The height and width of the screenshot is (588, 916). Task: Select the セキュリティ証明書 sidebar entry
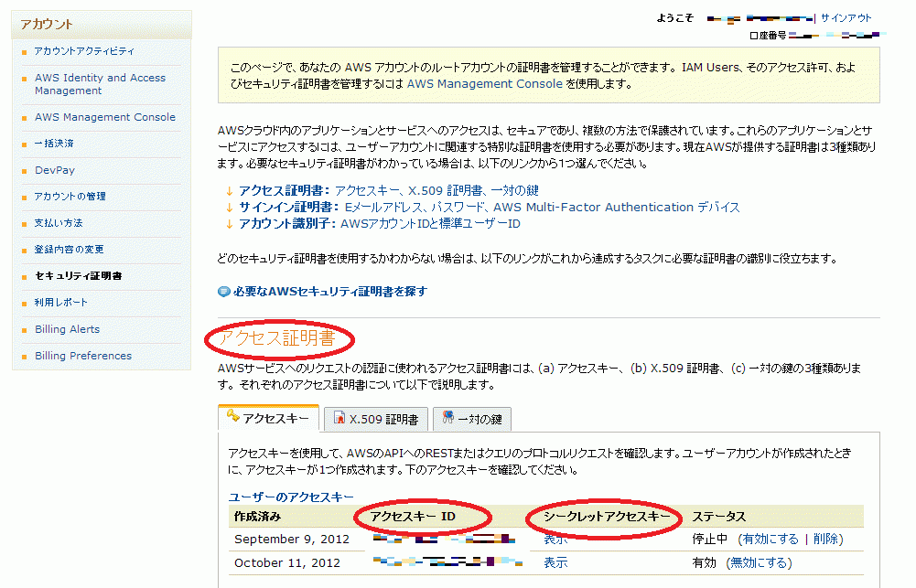pyautogui.click(x=79, y=275)
